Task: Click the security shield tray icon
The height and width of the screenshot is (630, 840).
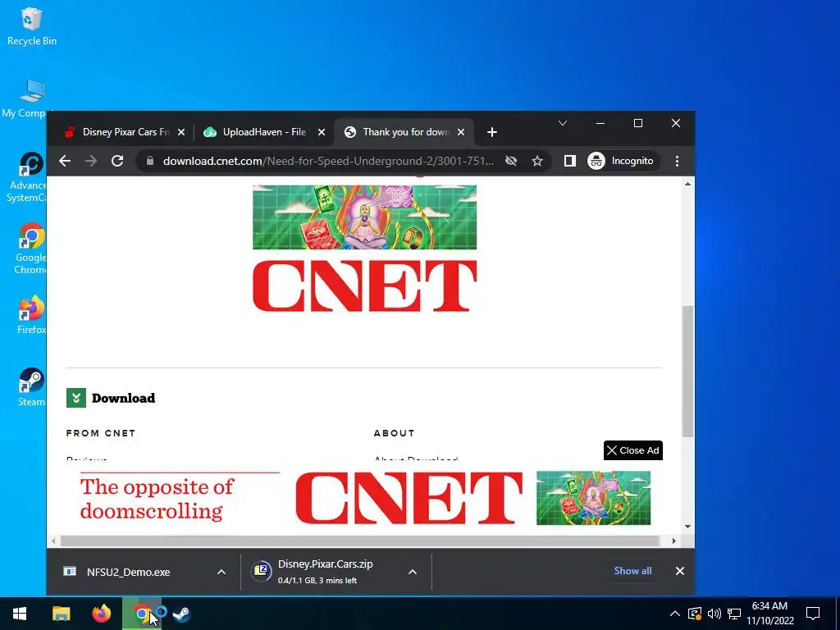Action: (694, 614)
